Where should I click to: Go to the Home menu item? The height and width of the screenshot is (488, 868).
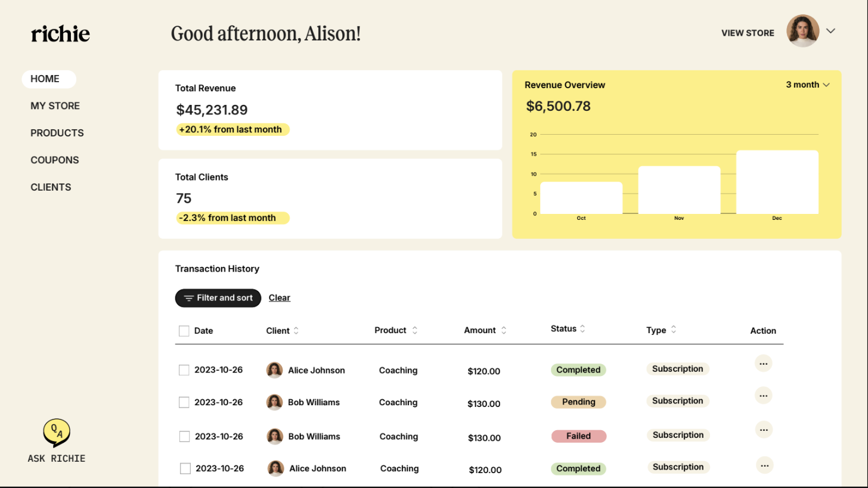coord(49,79)
